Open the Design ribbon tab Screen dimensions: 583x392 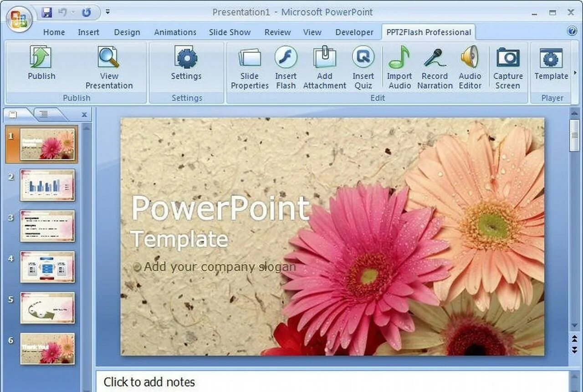click(127, 32)
